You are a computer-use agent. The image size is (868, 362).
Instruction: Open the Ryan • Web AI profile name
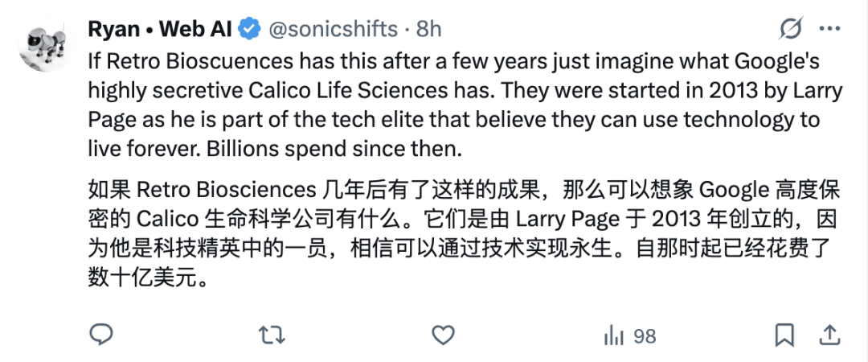160,30
